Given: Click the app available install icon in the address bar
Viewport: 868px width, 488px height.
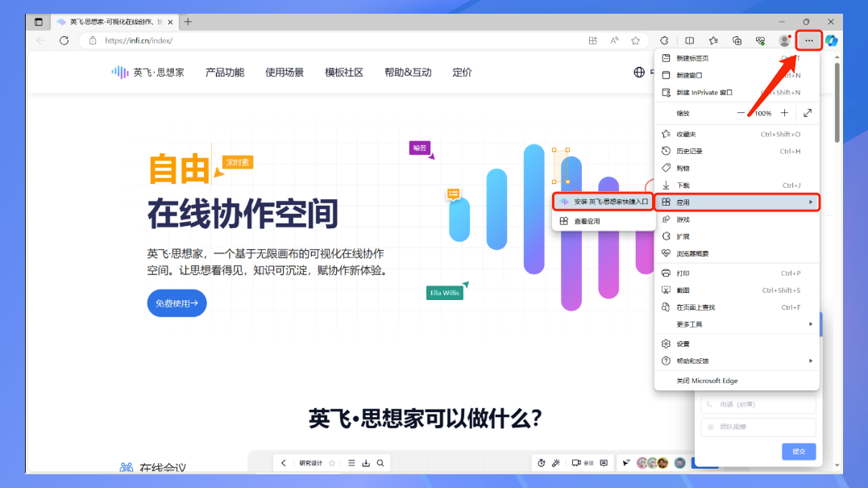Looking at the screenshot, I should tap(593, 40).
